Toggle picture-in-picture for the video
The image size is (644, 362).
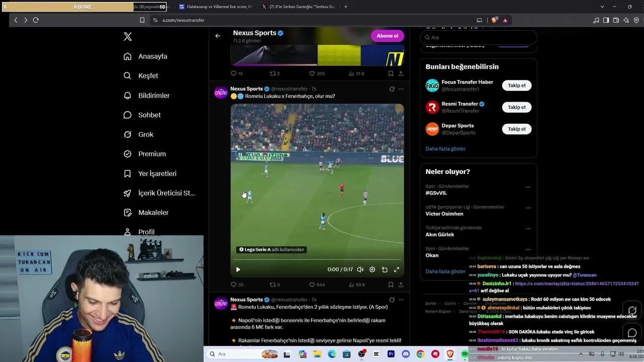pos(384,269)
